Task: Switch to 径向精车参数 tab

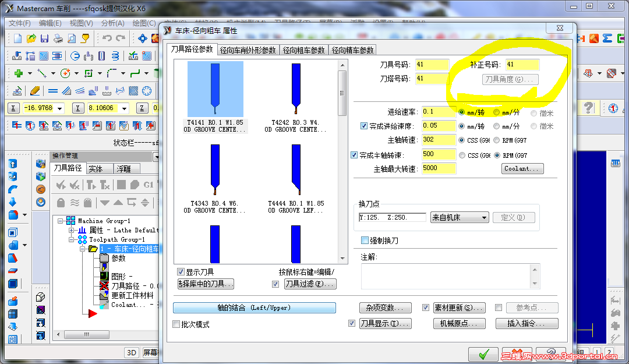Action: pyautogui.click(x=352, y=50)
